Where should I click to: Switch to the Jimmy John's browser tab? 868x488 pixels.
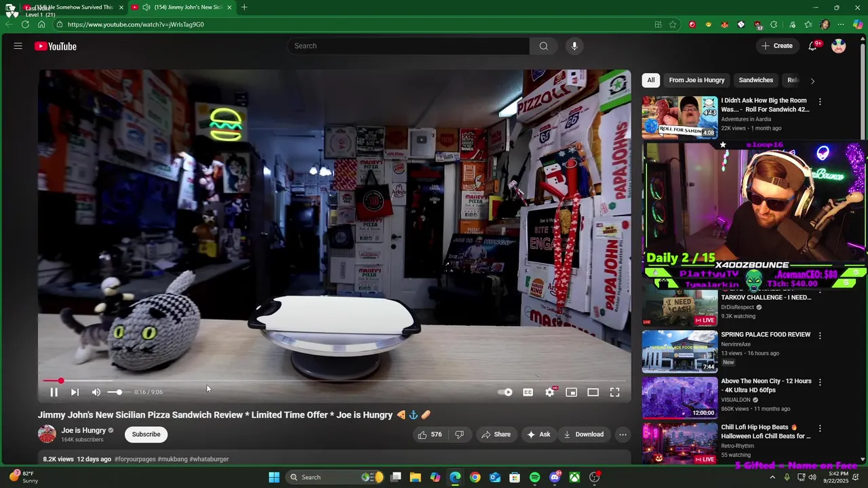pyautogui.click(x=182, y=7)
